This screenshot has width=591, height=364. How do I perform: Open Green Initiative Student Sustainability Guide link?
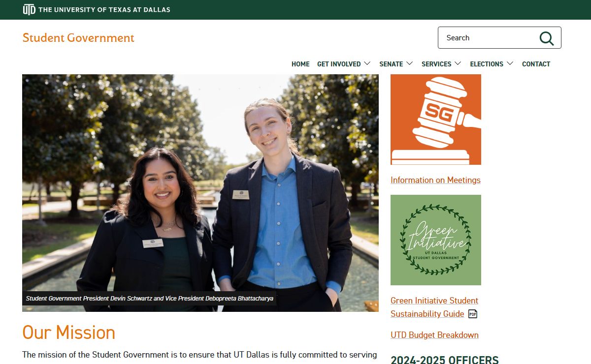click(x=434, y=307)
